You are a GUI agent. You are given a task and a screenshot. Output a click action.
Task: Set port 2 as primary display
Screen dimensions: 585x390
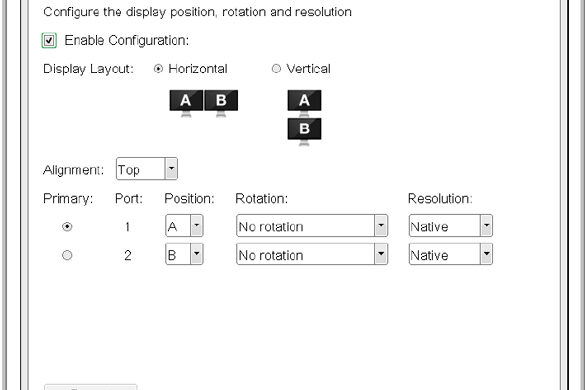(x=67, y=255)
